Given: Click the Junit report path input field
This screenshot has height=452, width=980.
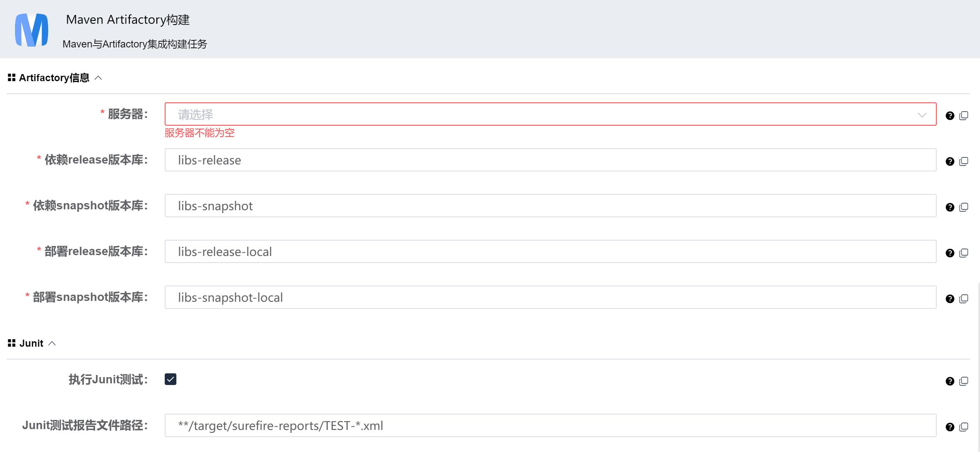Looking at the screenshot, I should point(550,426).
